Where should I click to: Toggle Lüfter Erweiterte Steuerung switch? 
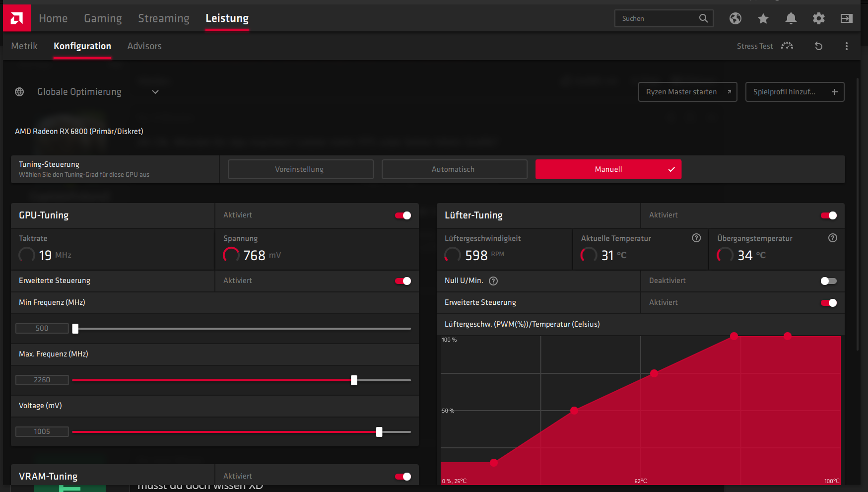tap(829, 303)
